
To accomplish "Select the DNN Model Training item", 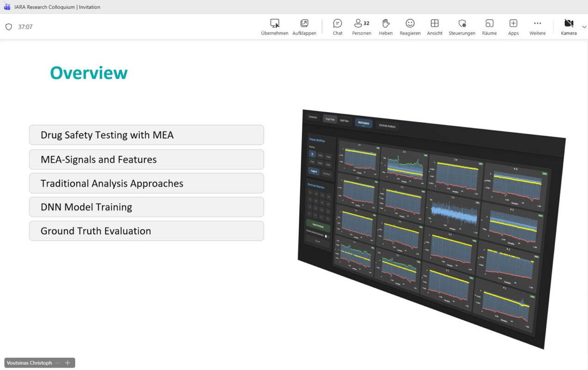I will coord(146,207).
